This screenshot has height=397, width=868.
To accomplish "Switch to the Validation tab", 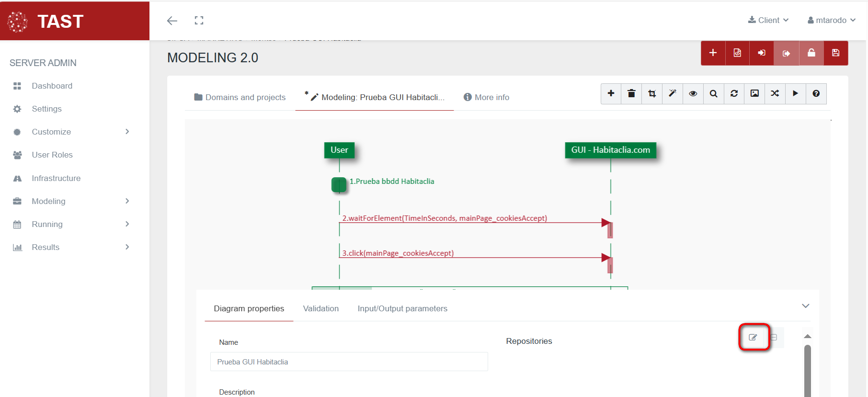I will (x=320, y=309).
